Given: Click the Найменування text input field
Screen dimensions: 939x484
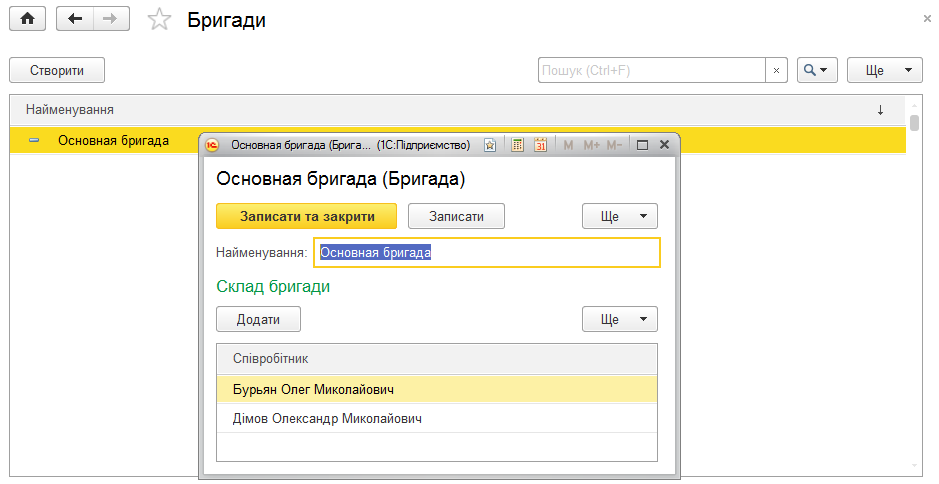Looking at the screenshot, I should 487,252.
